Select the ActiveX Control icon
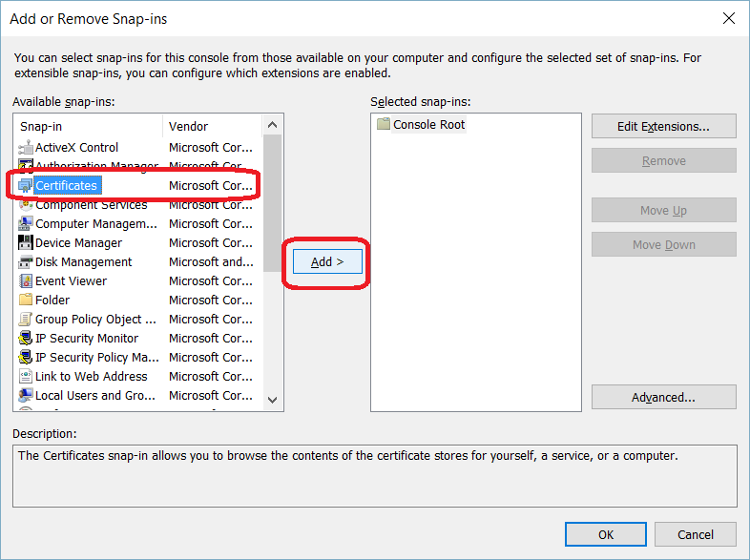Screen dimensions: 750x560 pyautogui.click(x=26, y=148)
